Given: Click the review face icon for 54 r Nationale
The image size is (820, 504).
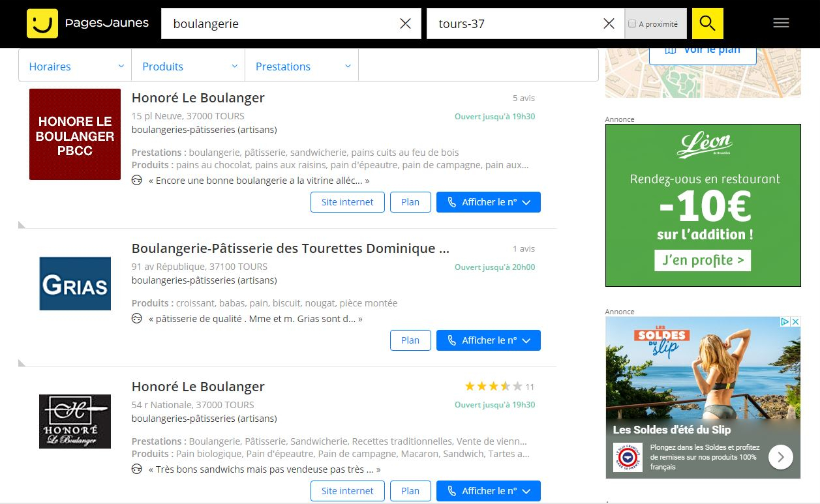Looking at the screenshot, I should click(137, 469).
